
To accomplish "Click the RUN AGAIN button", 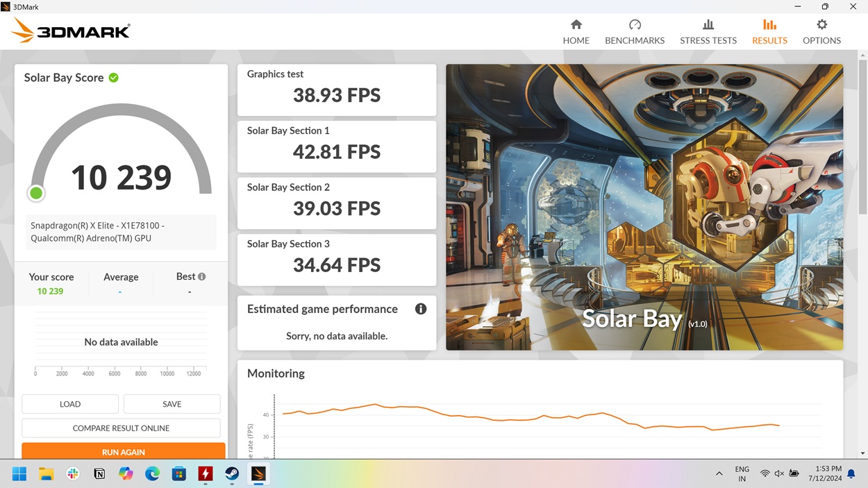I will point(124,451).
